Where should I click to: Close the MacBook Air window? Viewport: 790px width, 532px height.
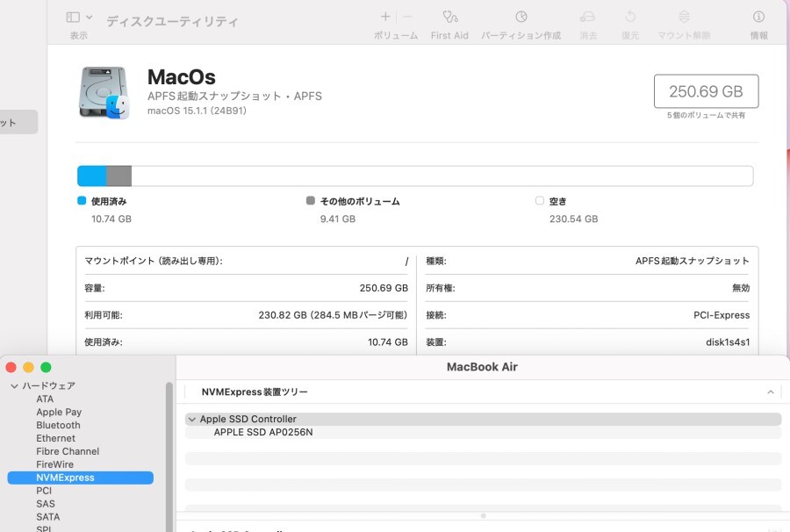pos(11,367)
